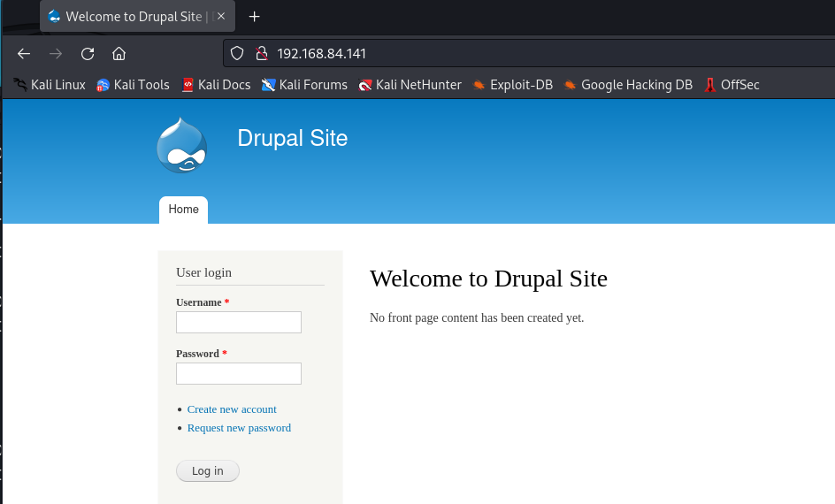Go to the browser Home page
The width and height of the screenshot is (835, 504).
tap(119, 54)
